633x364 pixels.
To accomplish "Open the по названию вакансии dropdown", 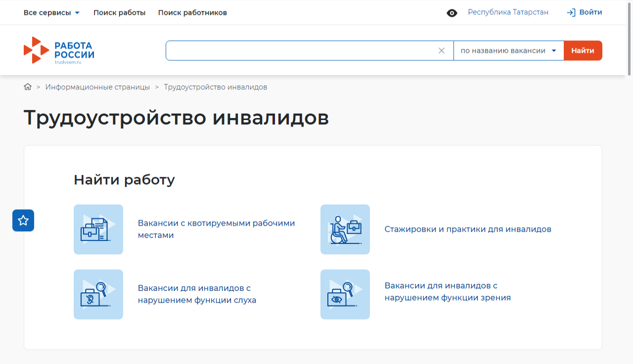I will (509, 50).
